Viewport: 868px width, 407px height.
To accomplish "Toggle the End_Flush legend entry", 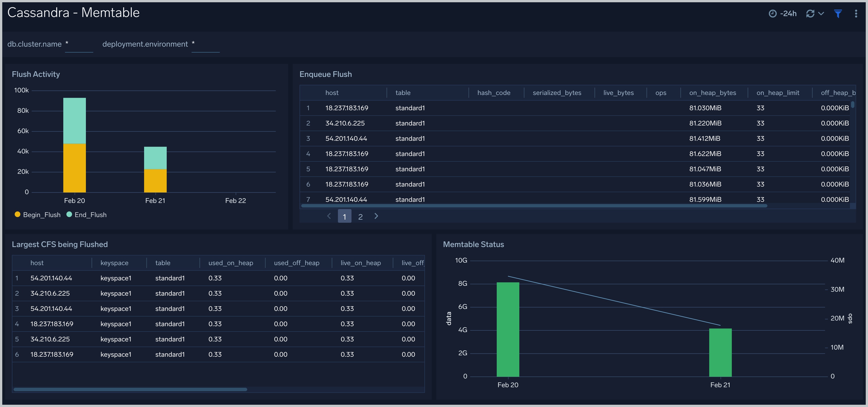I will tap(86, 215).
